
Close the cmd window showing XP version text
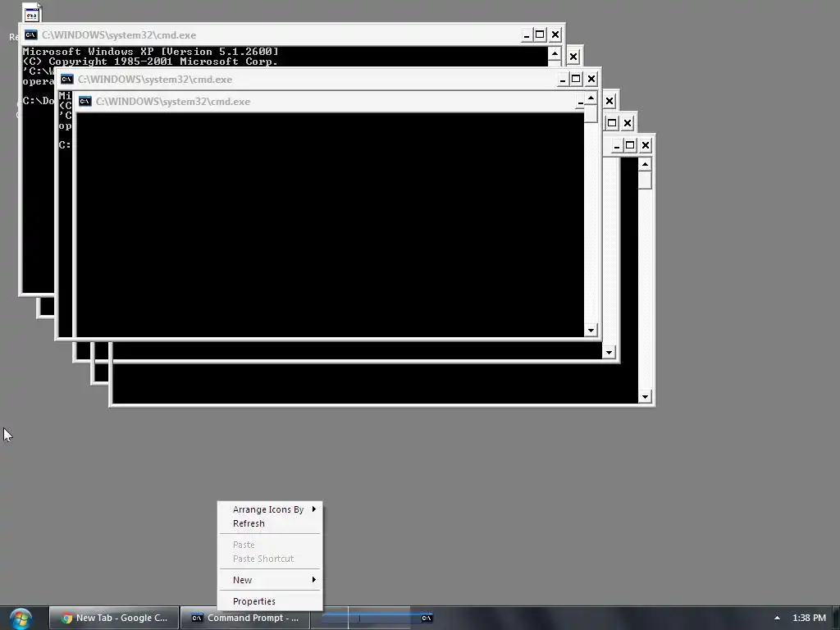tap(555, 35)
